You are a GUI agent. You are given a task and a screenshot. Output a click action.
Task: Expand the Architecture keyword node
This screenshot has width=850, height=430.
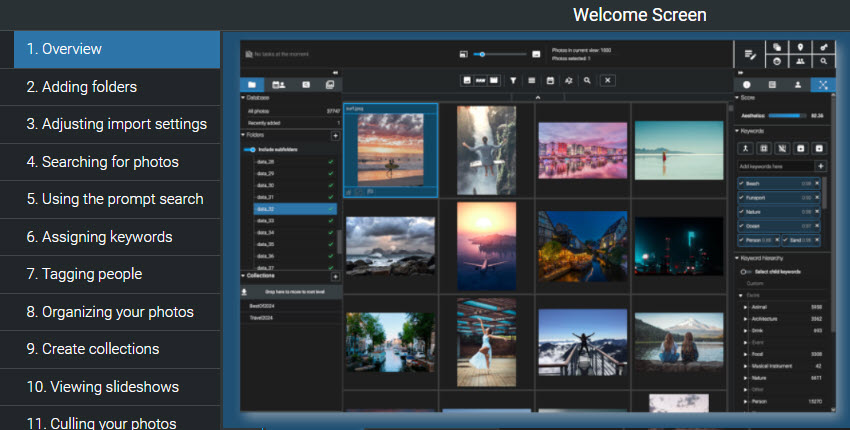point(745,319)
